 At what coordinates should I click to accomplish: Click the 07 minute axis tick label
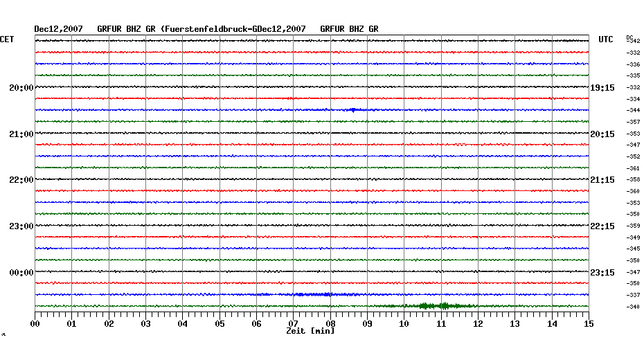click(x=293, y=324)
